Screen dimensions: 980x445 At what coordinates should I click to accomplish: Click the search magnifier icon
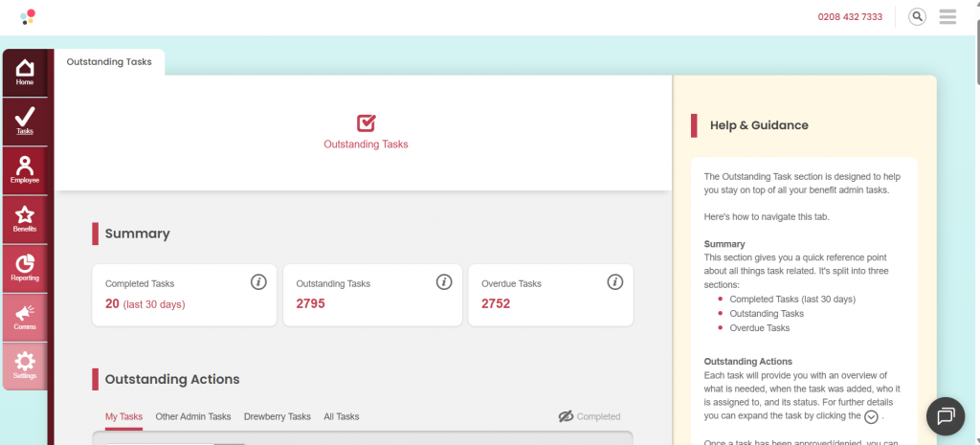coord(917,16)
